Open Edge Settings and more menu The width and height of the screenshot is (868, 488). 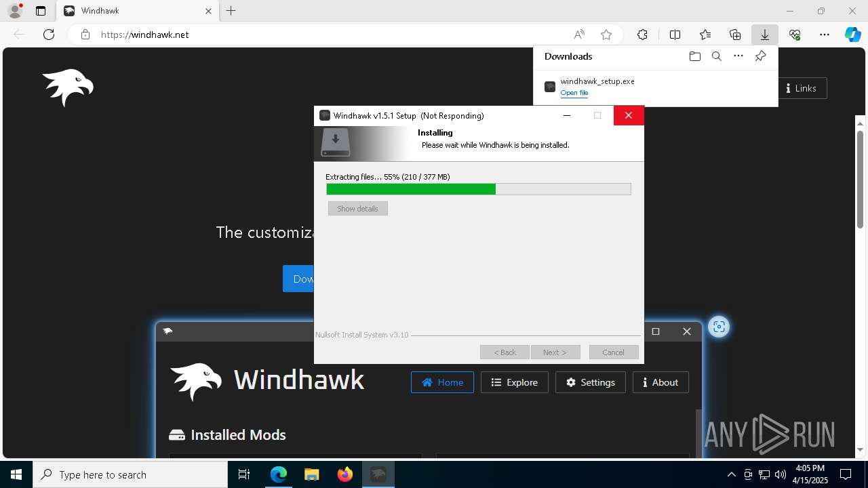[825, 35]
